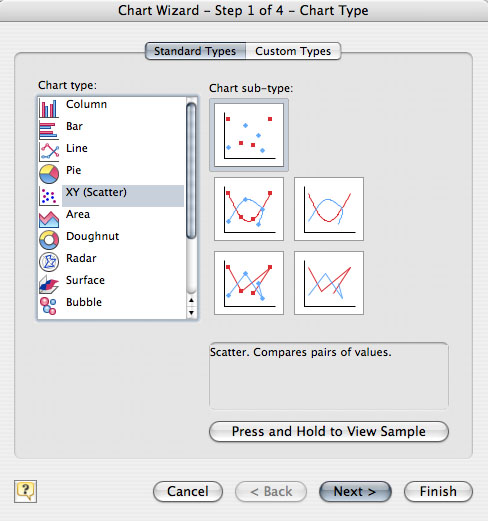The width and height of the screenshot is (488, 521).
Task: Select Surface in chart type list
Action: (x=85, y=280)
